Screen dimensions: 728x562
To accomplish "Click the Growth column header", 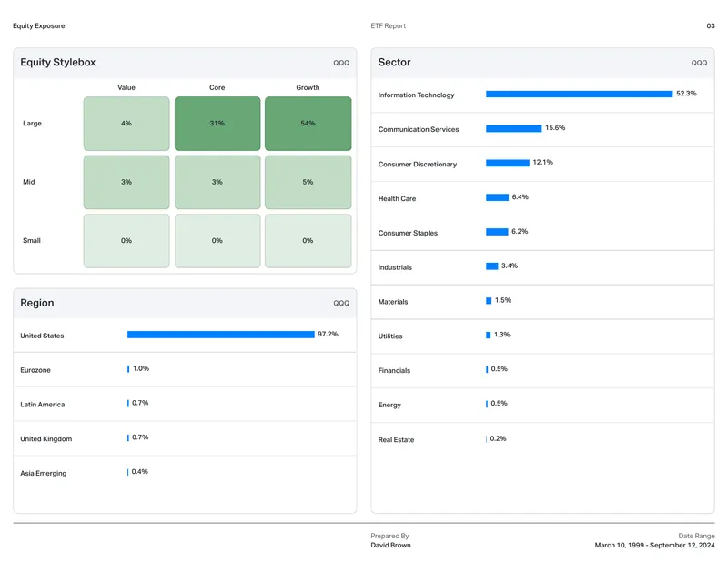I will pyautogui.click(x=308, y=87).
